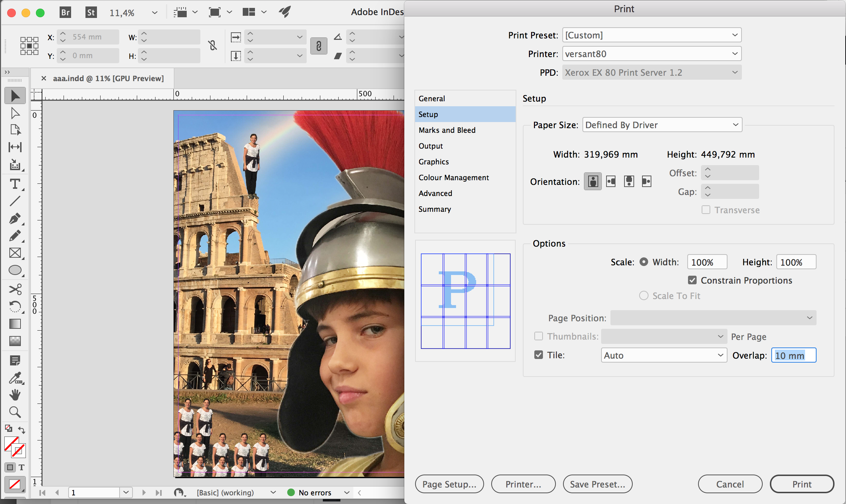The height and width of the screenshot is (504, 846).
Task: Open Adobe Stock via St icon
Action: (91, 13)
